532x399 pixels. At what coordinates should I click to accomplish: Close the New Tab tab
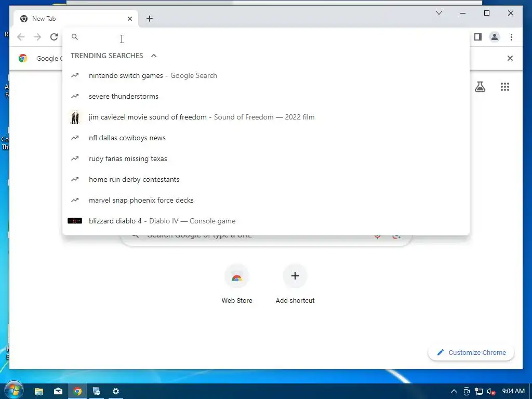click(129, 19)
